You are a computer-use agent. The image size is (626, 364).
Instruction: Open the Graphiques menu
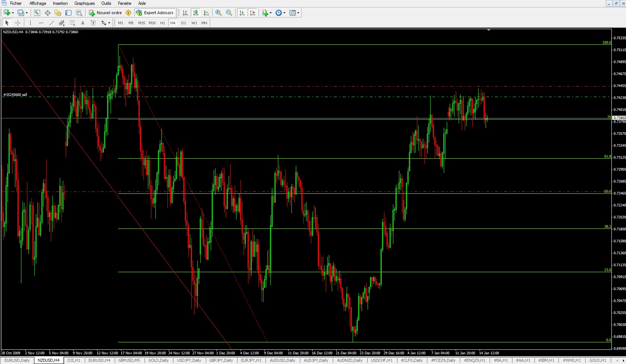pos(84,3)
